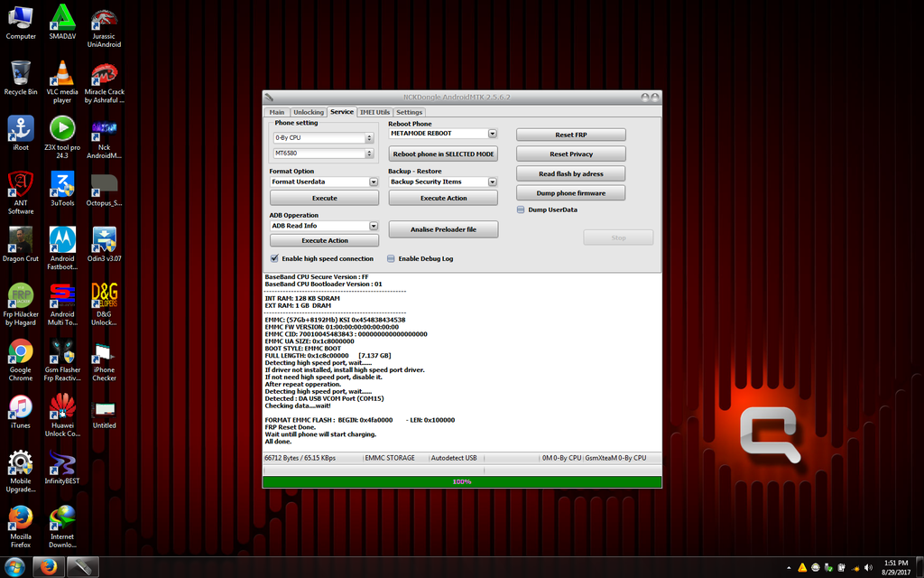The image size is (924, 578).
Task: Select NCKDongle taskbar button
Action: 82,567
